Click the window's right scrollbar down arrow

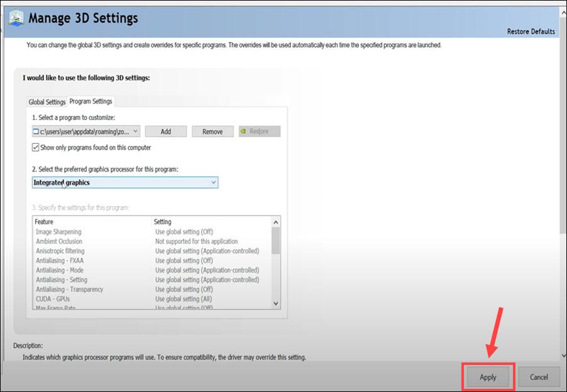[563, 356]
